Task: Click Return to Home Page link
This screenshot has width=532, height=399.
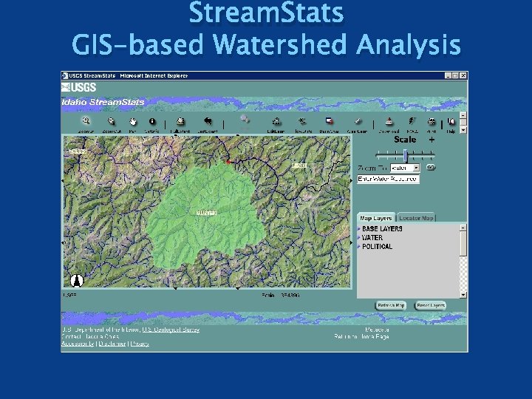Action: [x=361, y=337]
